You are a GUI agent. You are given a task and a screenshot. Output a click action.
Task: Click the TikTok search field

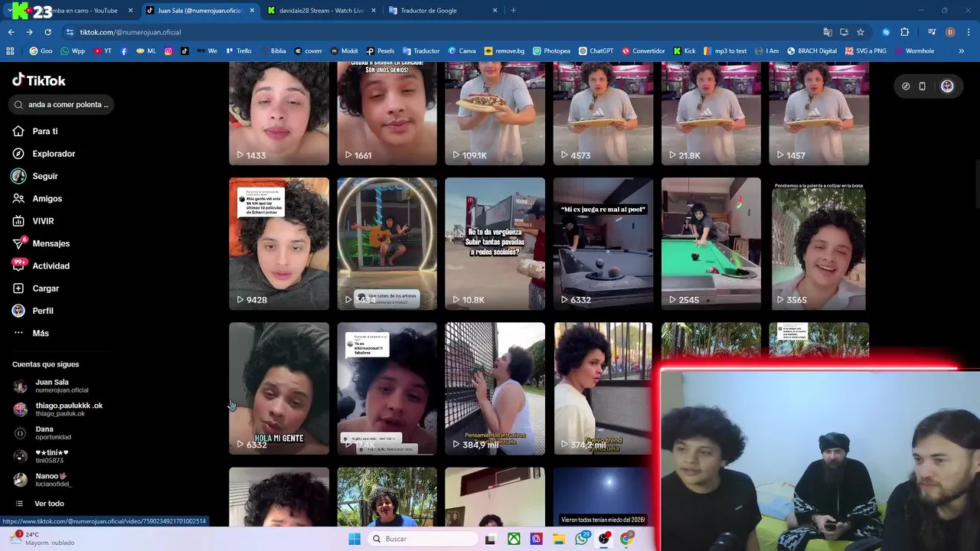click(61, 104)
